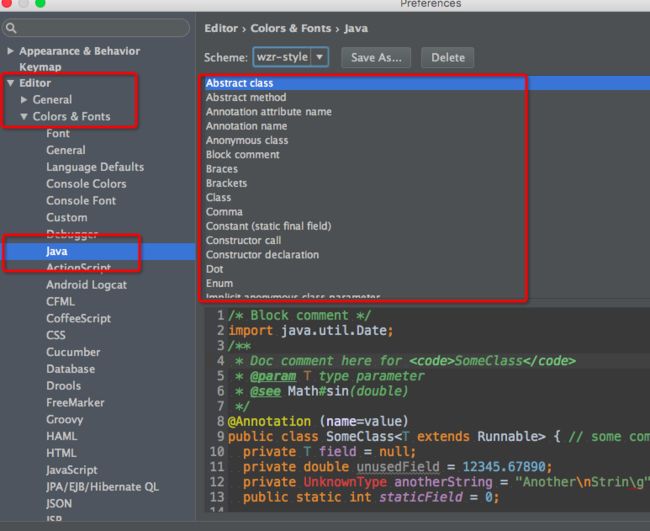Click the Delete scheme button
This screenshot has height=531, width=650.
point(448,58)
